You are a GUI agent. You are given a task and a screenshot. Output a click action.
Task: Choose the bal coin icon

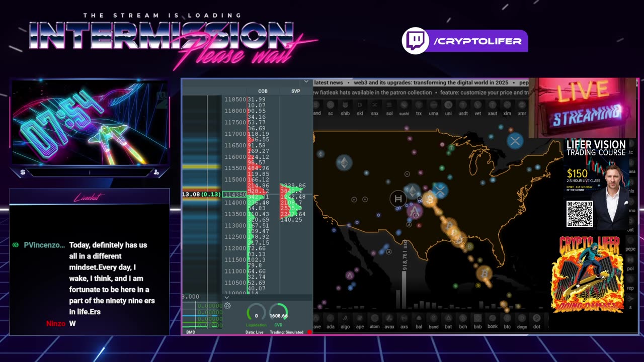(x=419, y=318)
